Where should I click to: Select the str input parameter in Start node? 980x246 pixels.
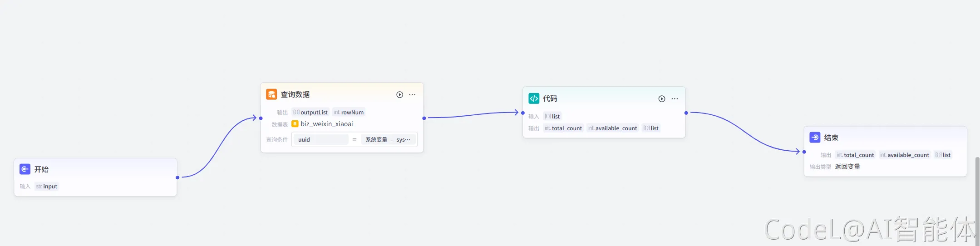tap(47, 187)
